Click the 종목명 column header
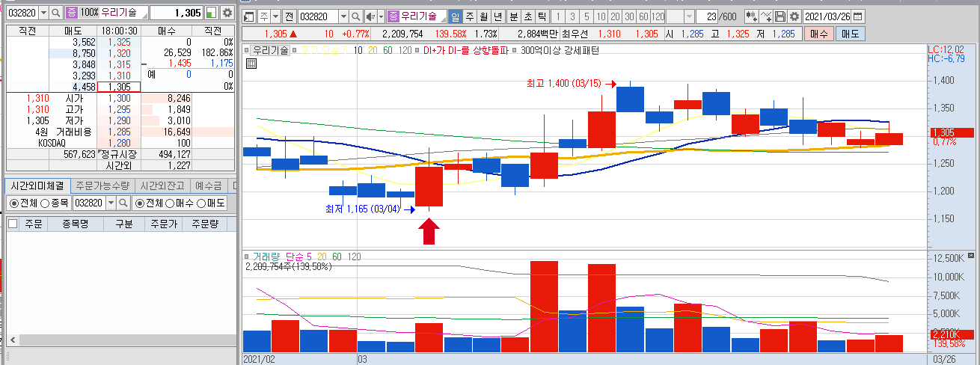Image resolution: width=980 pixels, height=365 pixels. pyautogui.click(x=75, y=223)
